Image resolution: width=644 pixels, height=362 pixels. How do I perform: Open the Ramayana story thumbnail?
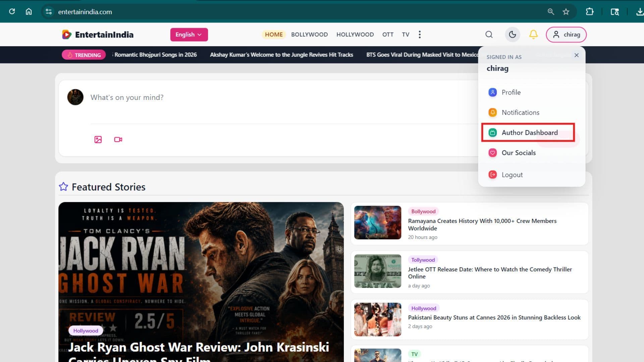(378, 223)
